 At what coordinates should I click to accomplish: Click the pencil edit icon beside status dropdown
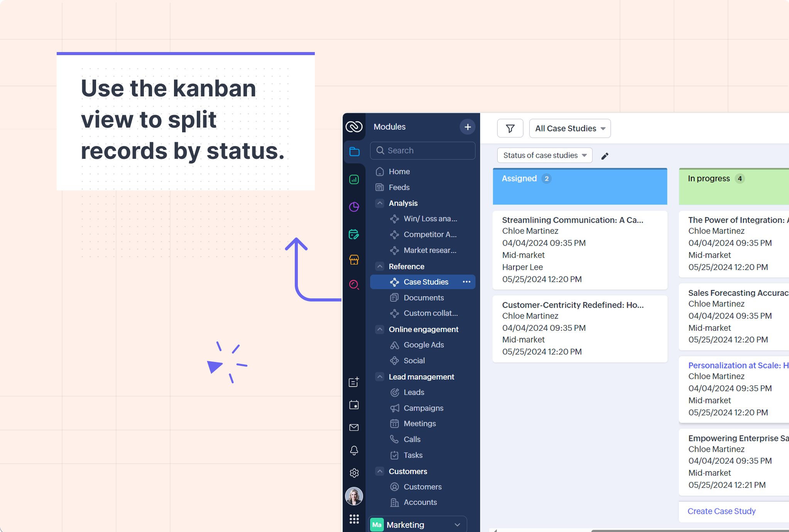click(605, 156)
